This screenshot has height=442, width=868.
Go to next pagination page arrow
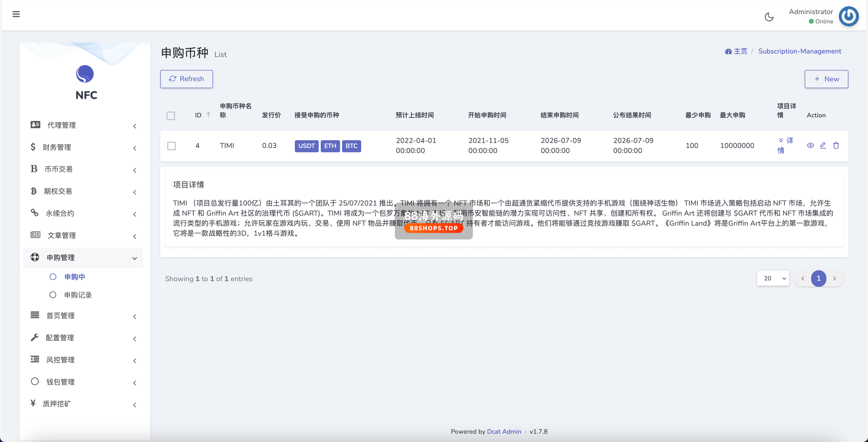pyautogui.click(x=835, y=278)
